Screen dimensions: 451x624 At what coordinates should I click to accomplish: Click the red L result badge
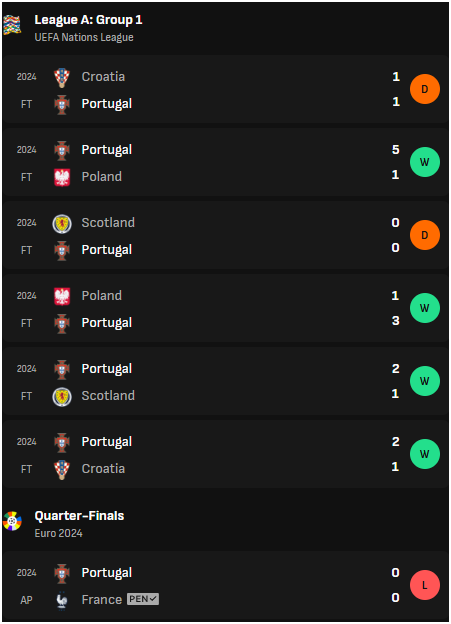(425, 585)
